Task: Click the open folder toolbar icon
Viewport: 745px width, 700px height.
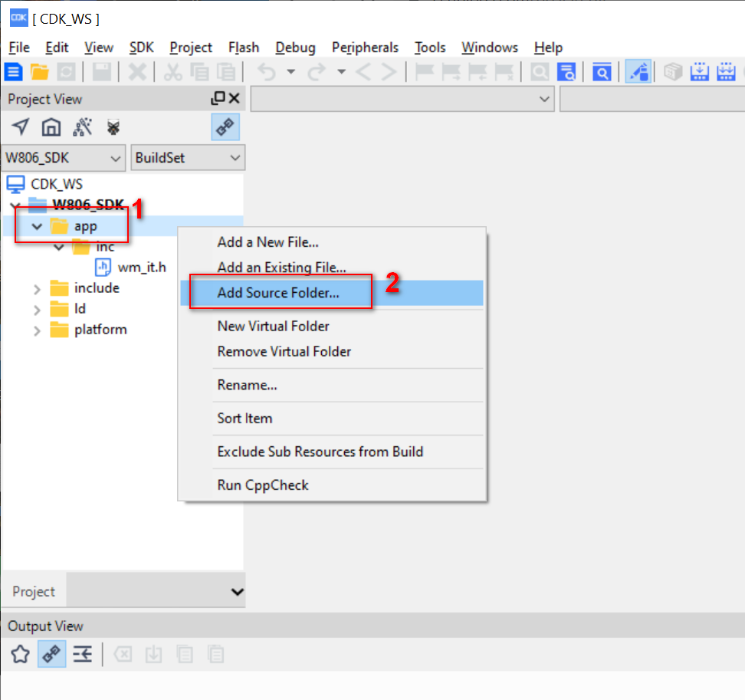Action: 40,72
